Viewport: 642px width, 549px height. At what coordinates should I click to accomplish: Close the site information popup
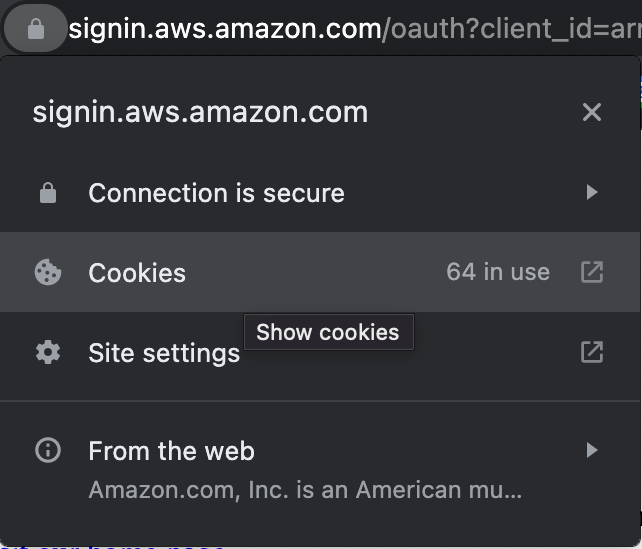pos(592,112)
